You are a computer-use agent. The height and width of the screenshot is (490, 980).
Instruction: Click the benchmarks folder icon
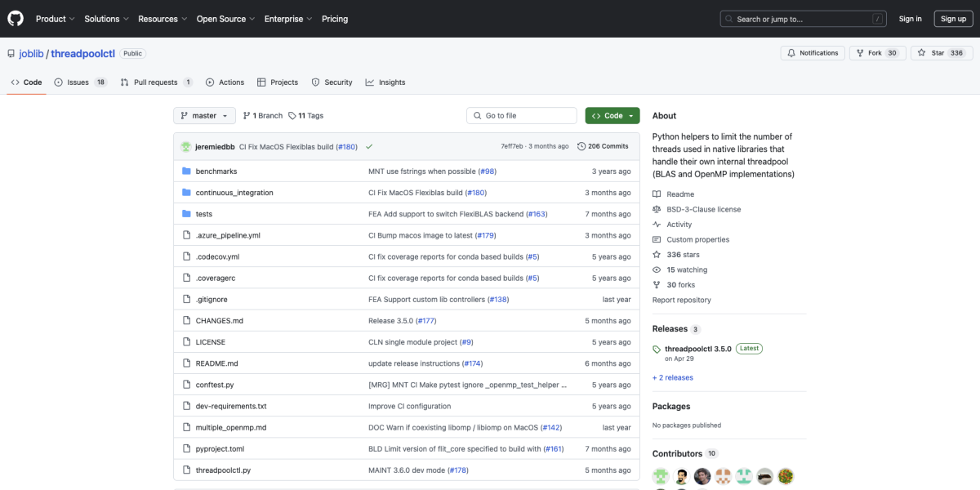pyautogui.click(x=186, y=171)
